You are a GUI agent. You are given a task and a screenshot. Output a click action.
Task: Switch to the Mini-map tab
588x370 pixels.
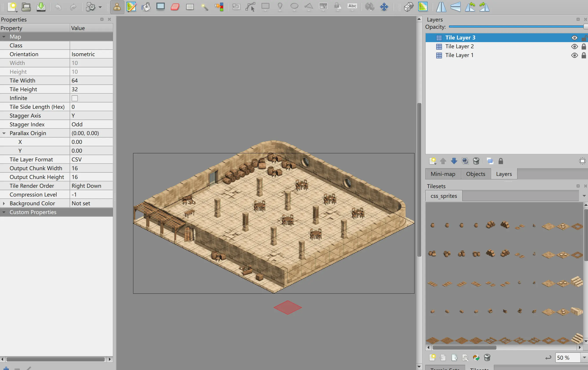pyautogui.click(x=443, y=174)
